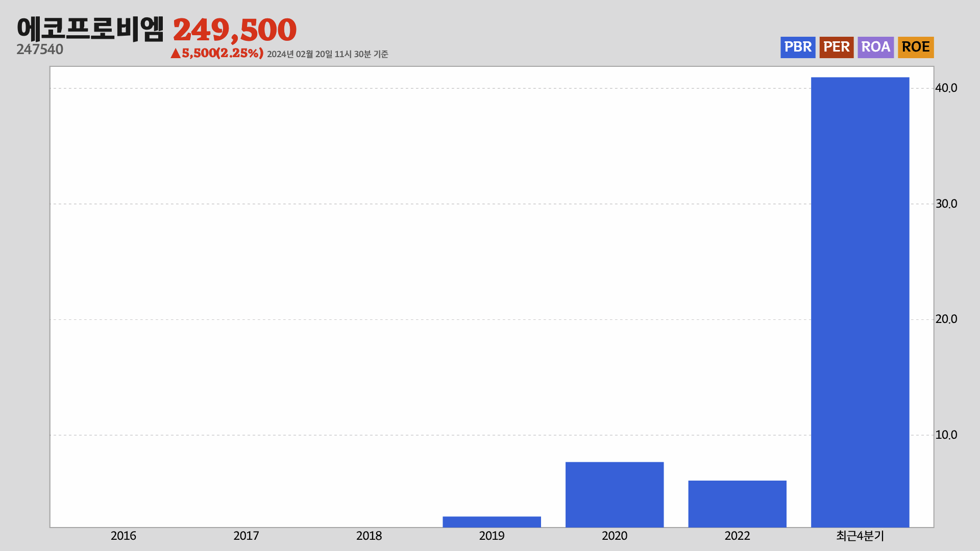Click the 2019 PBR bar

pos(492,522)
